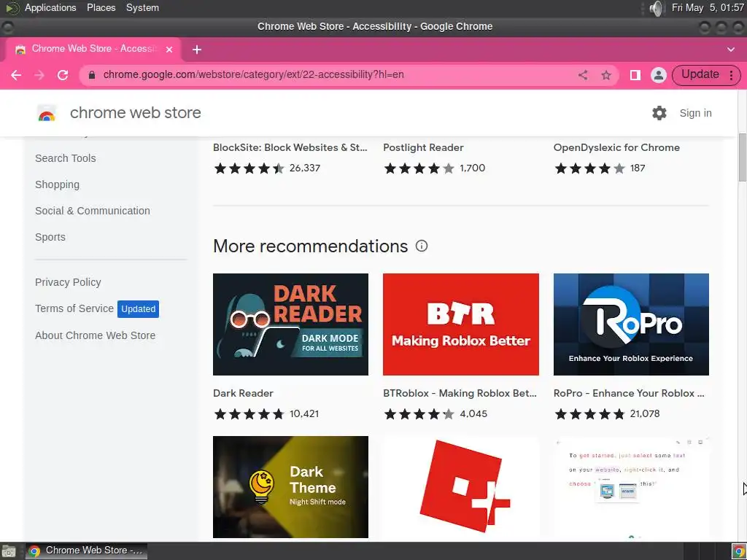Click Dark Reader star rating
This screenshot has width=747, height=560.
click(249, 414)
